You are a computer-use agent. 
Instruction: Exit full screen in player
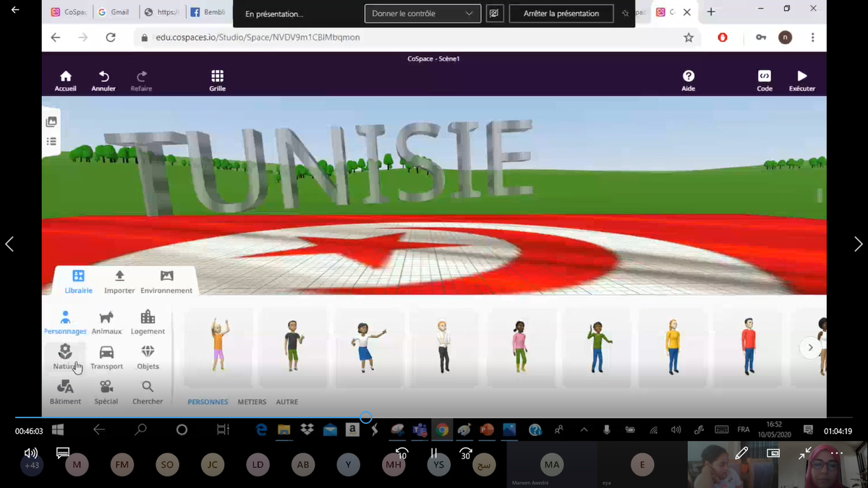click(x=805, y=453)
